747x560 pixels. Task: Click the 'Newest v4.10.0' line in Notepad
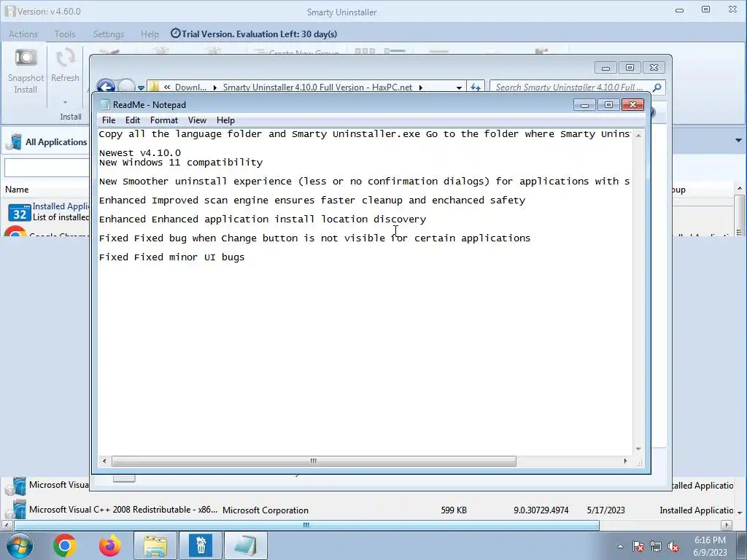pos(140,153)
